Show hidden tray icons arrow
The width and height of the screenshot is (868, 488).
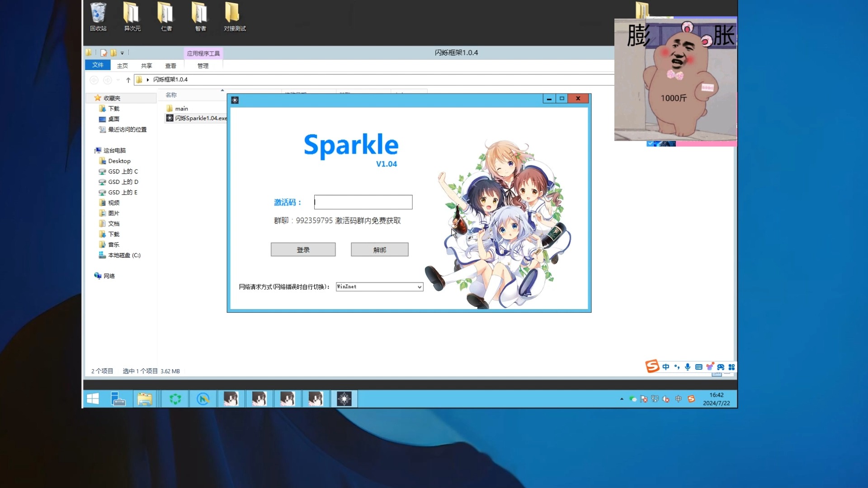[x=622, y=399]
